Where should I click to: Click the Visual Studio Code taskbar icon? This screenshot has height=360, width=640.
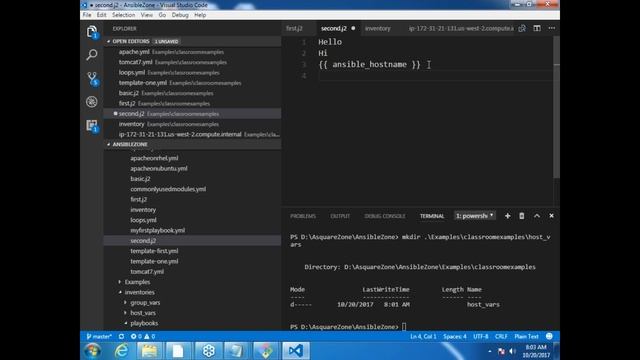pyautogui.click(x=295, y=351)
